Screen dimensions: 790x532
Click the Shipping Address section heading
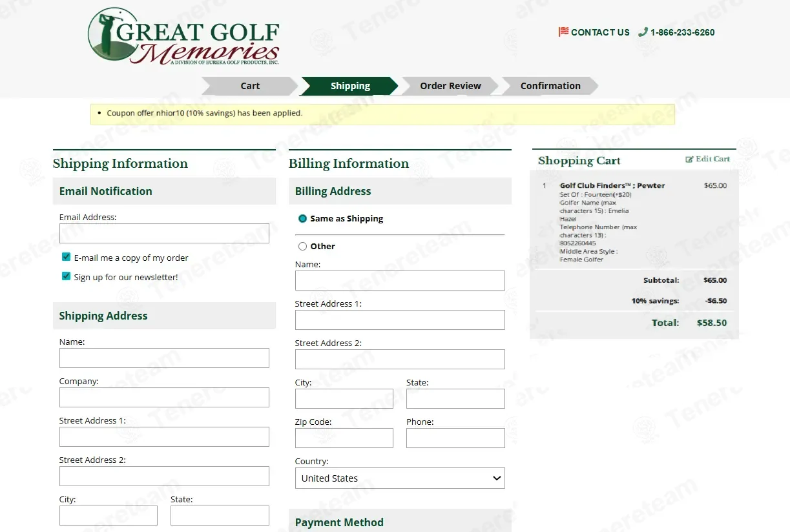103,316
